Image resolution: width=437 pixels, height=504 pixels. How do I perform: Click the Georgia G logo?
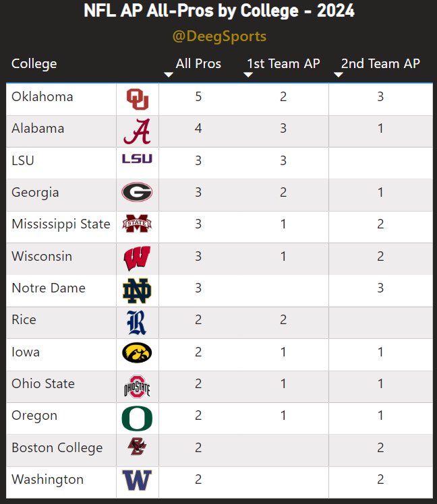137,192
